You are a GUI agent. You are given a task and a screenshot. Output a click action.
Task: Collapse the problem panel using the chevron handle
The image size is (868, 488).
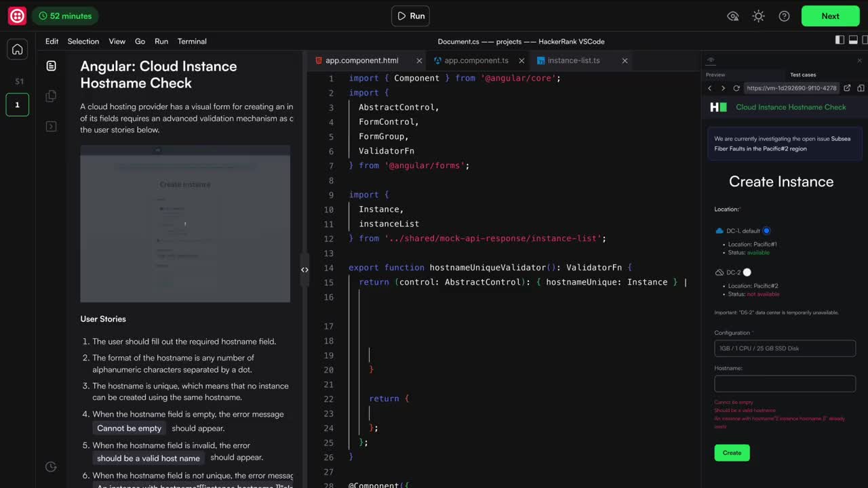(304, 269)
